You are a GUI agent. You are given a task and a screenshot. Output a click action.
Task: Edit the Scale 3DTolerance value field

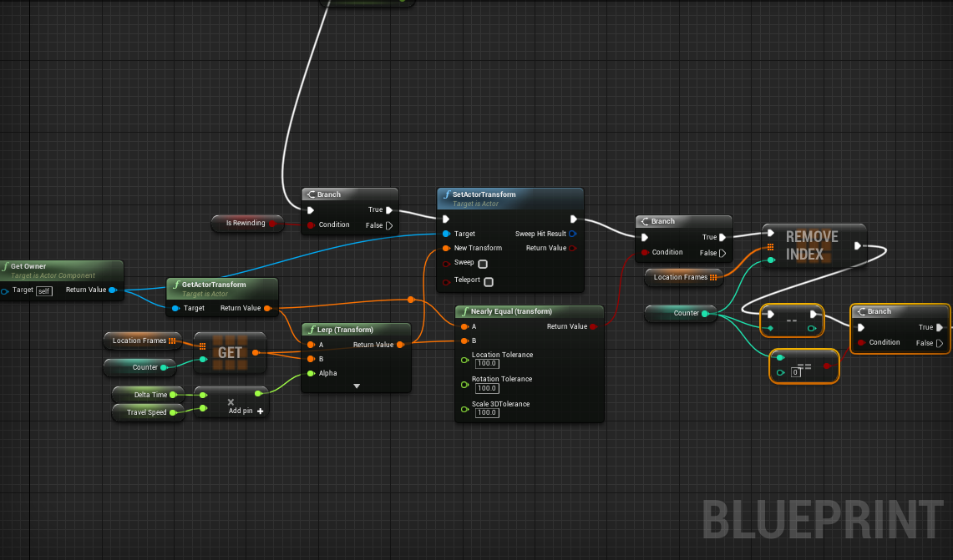click(487, 412)
